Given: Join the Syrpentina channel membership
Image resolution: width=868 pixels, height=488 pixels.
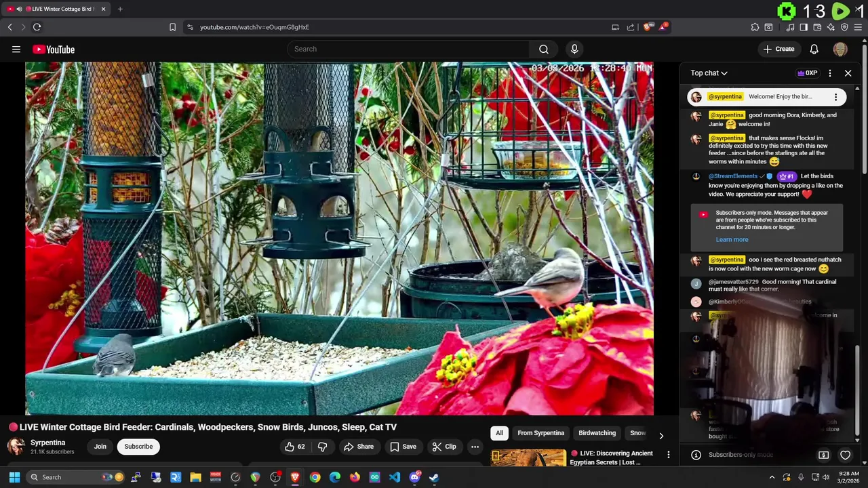Looking at the screenshot, I should [100, 447].
